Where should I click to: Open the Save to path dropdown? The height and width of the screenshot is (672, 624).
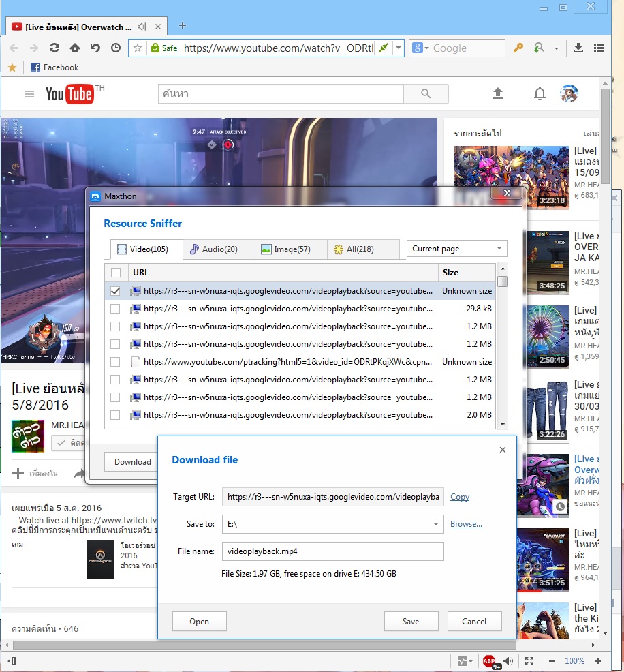(x=436, y=524)
